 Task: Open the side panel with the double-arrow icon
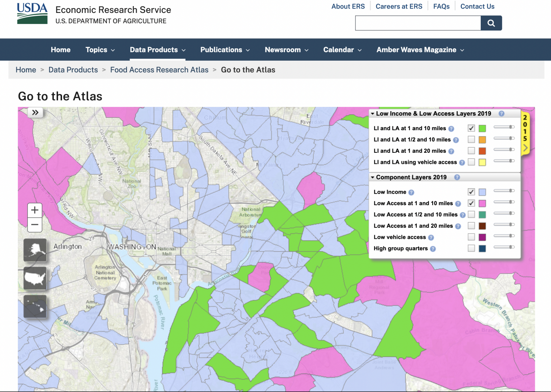click(35, 112)
